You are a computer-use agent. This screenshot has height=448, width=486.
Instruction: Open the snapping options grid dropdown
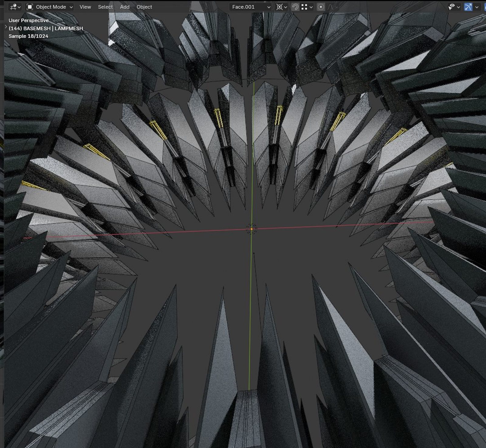click(307, 7)
